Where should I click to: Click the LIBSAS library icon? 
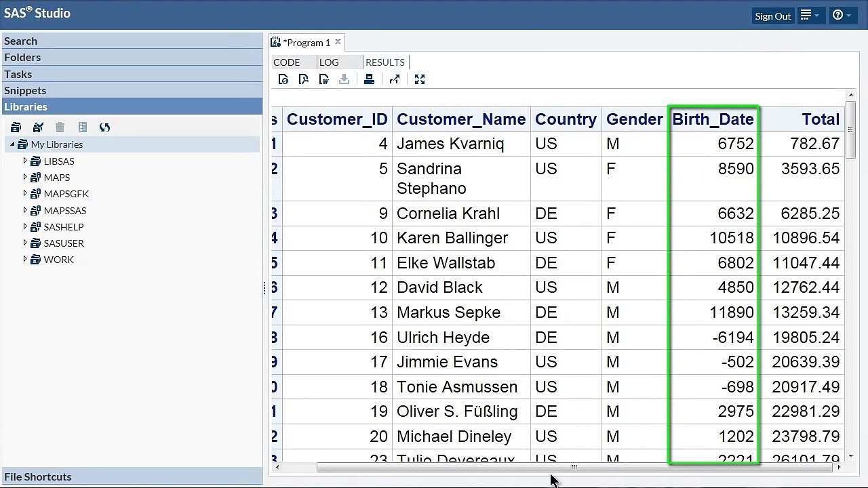tap(36, 161)
